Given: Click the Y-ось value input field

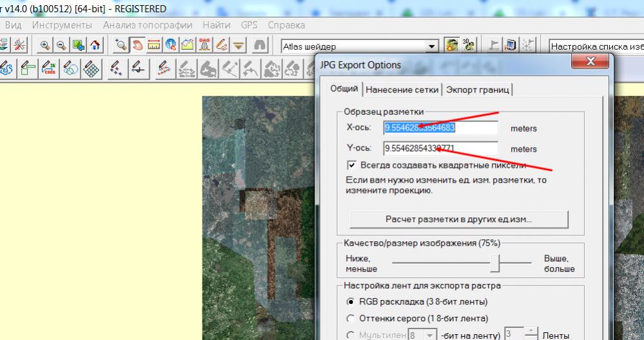Looking at the screenshot, I should click(x=440, y=148).
